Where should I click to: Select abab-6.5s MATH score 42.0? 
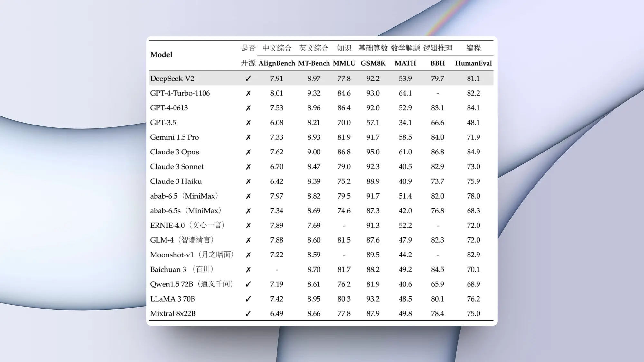(x=405, y=211)
